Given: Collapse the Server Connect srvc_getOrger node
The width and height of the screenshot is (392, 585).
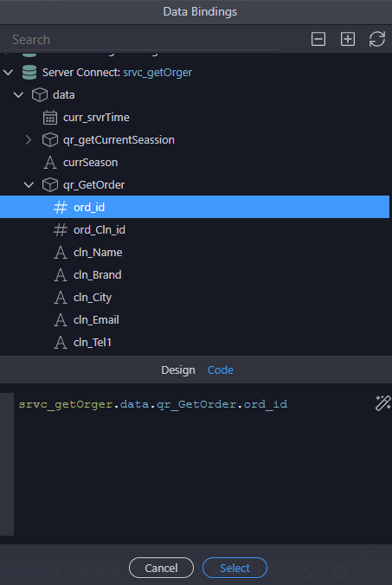Looking at the screenshot, I should click(8, 73).
